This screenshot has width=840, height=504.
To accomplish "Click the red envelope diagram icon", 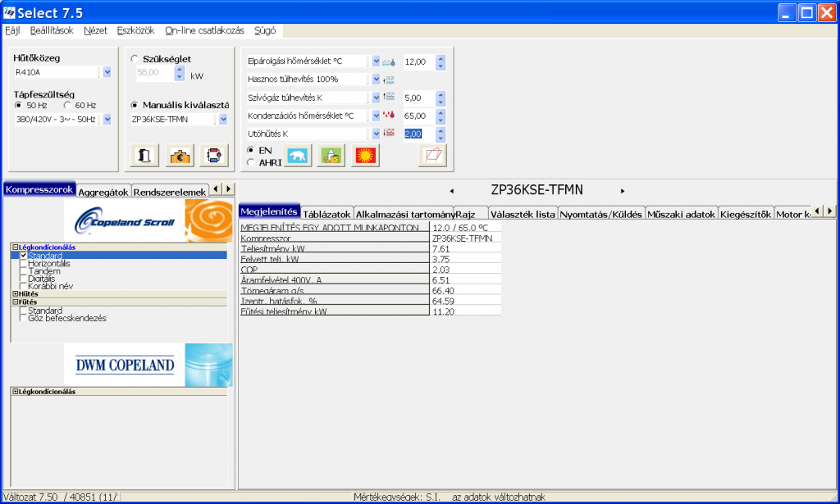I will [x=433, y=156].
